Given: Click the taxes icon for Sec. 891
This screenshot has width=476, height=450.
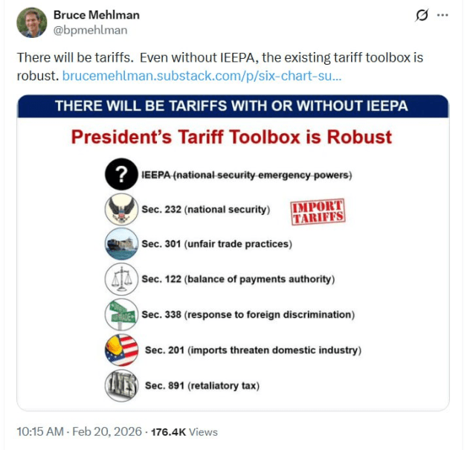Looking at the screenshot, I should [120, 385].
